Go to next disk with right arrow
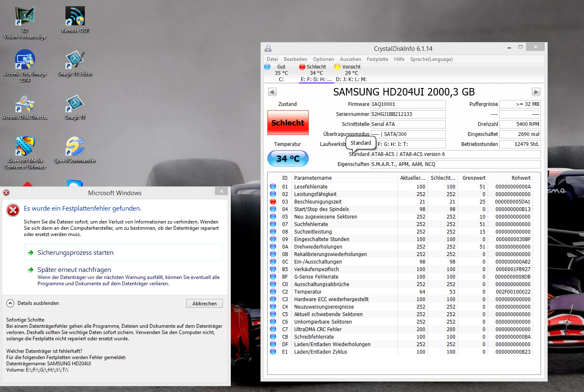This screenshot has width=584, height=392. pyautogui.click(x=536, y=92)
